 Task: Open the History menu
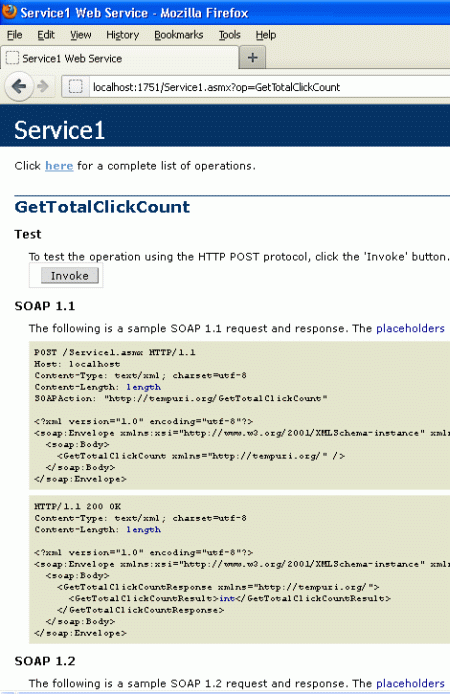coord(123,35)
